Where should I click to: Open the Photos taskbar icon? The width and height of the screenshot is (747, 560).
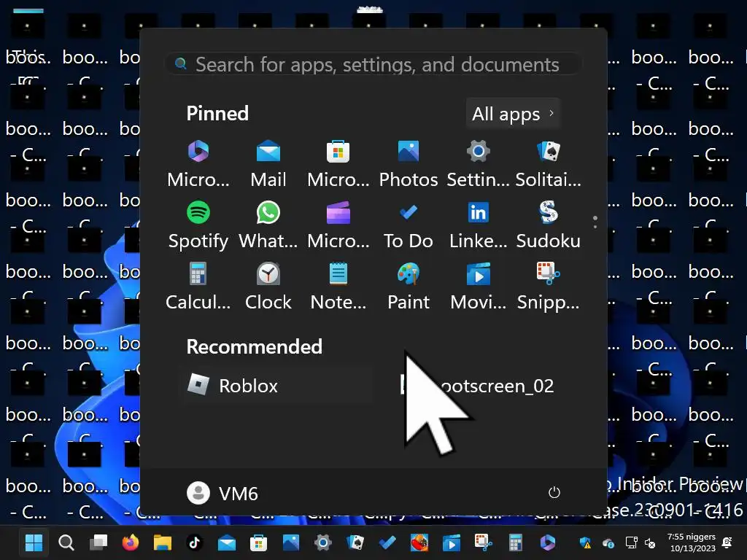coord(290,542)
